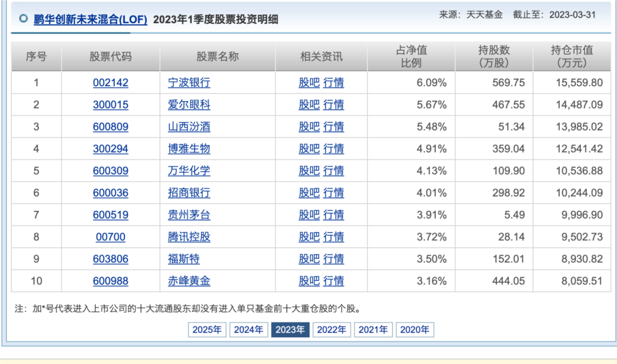Click the 股票代码 column header
The image size is (617, 364).
(111, 56)
